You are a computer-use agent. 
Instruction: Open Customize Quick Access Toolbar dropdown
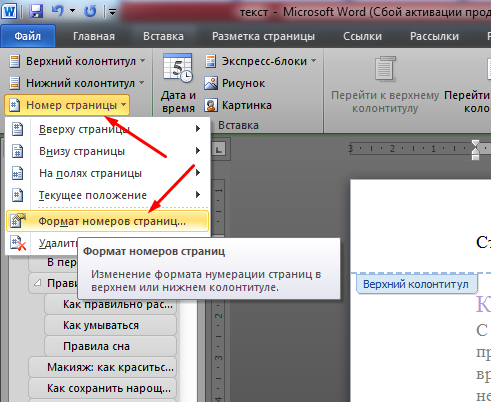tap(112, 13)
